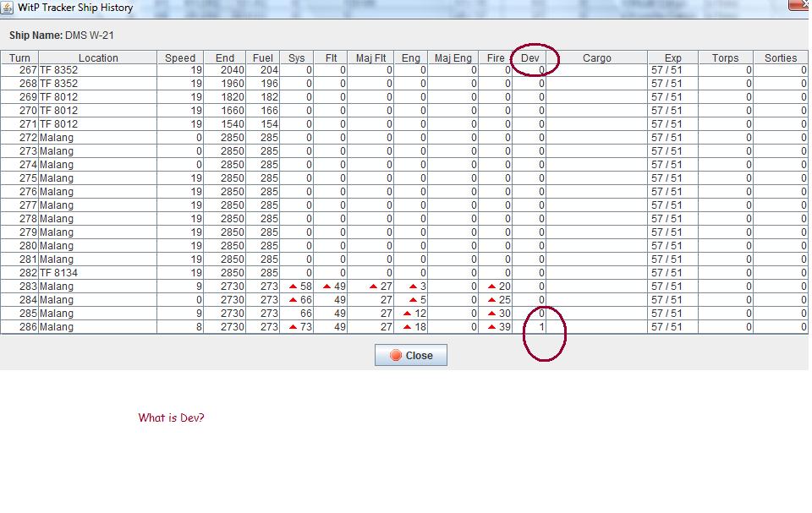Click Fire value 30 in turn 285

495,314
